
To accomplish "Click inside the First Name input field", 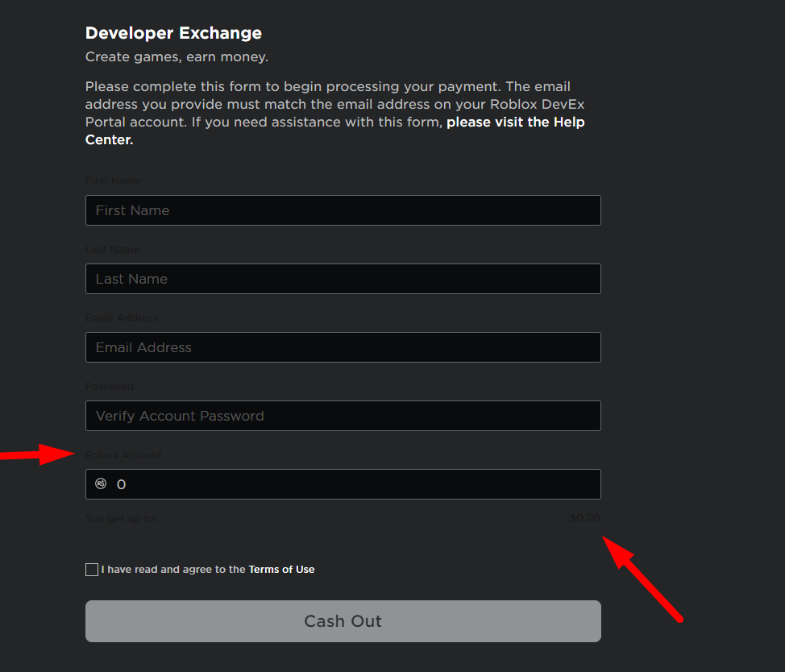I will (x=343, y=209).
